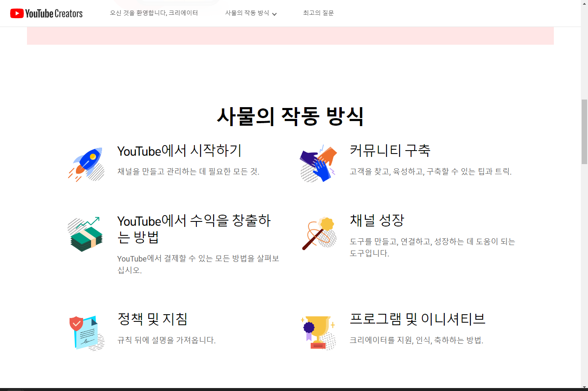Click text 고객을 찾고, 육성하고, 구축할 수 있는 팁과 트릭.
Screen dimensions: 588x391
430,172
